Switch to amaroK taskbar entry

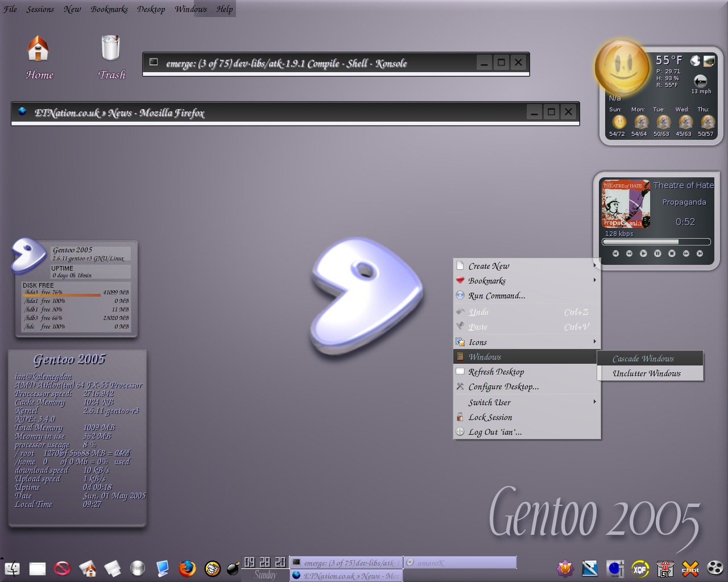(460, 563)
